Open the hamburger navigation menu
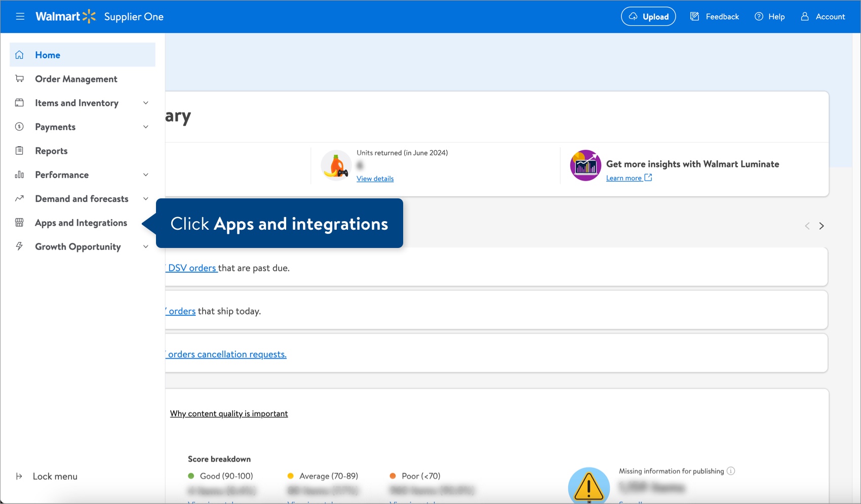861x504 pixels. click(20, 16)
